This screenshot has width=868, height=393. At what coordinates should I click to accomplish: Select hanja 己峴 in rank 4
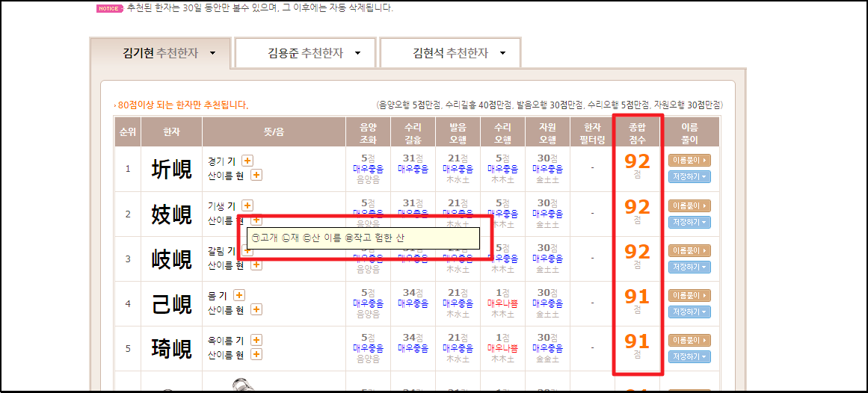[172, 304]
